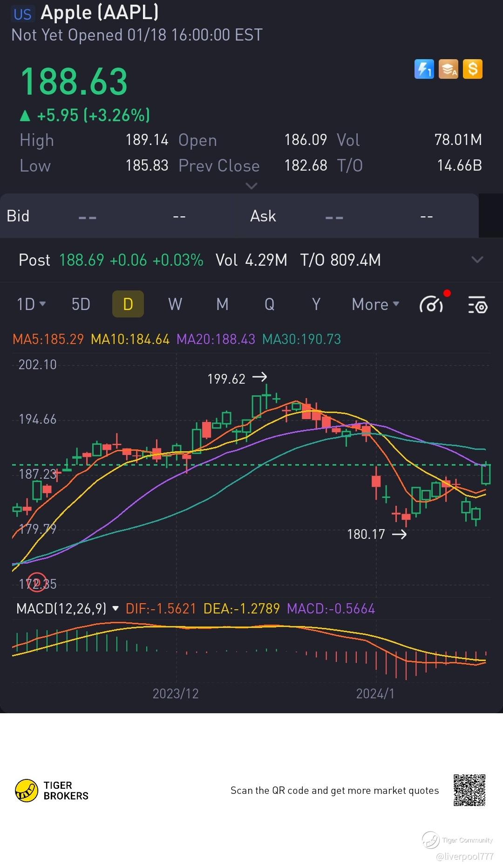Screen dimensions: 503x868
Task: Expand the Post market row chevron
Action: pyautogui.click(x=477, y=260)
